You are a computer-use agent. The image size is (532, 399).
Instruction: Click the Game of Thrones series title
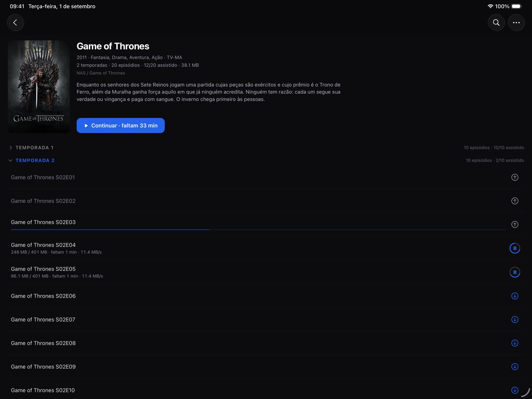113,46
